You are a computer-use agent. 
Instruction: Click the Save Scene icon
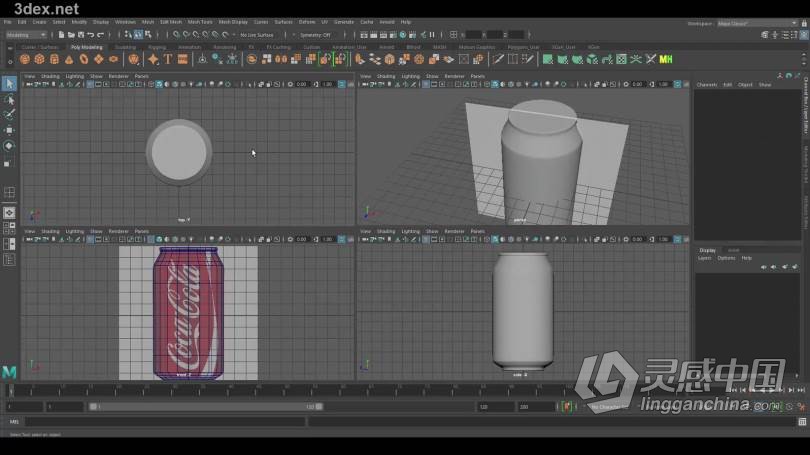coord(81,35)
